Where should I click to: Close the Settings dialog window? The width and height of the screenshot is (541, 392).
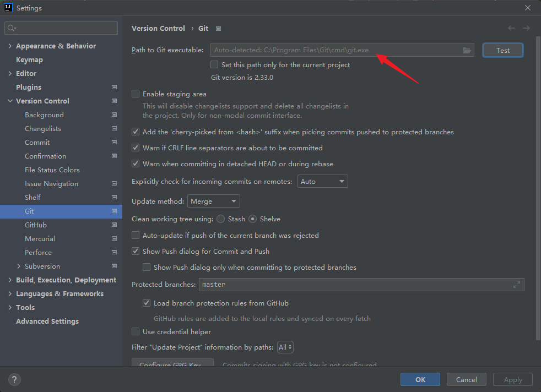528,8
